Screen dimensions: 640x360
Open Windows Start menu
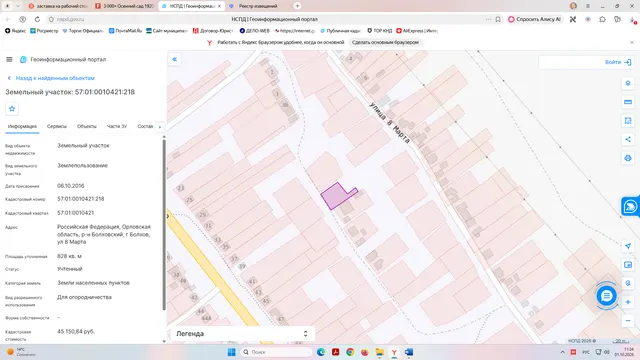tap(231, 352)
